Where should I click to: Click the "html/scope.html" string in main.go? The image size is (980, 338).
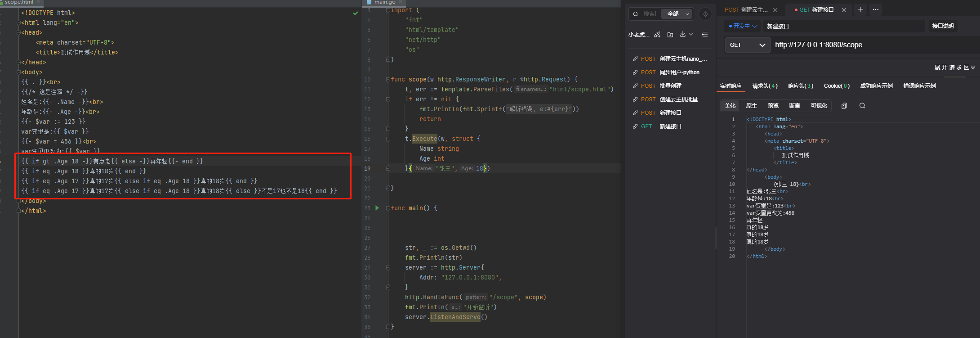point(579,89)
